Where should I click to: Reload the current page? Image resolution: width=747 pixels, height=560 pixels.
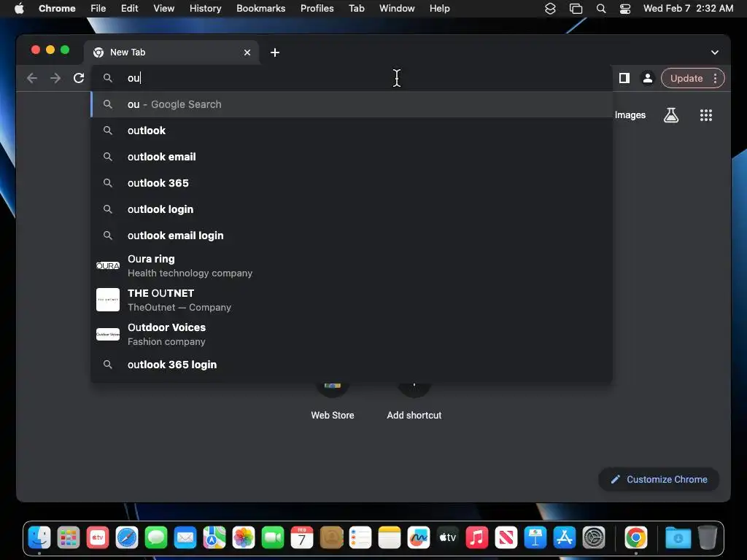79,78
